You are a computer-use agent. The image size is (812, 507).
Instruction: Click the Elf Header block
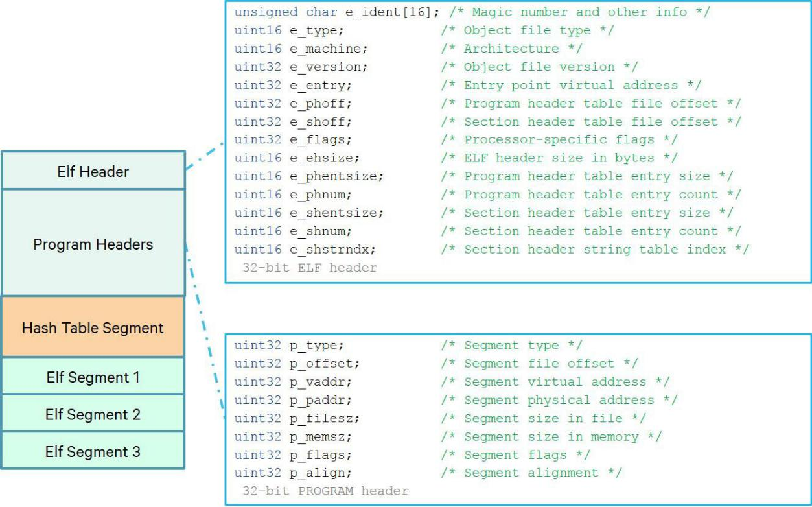point(93,171)
